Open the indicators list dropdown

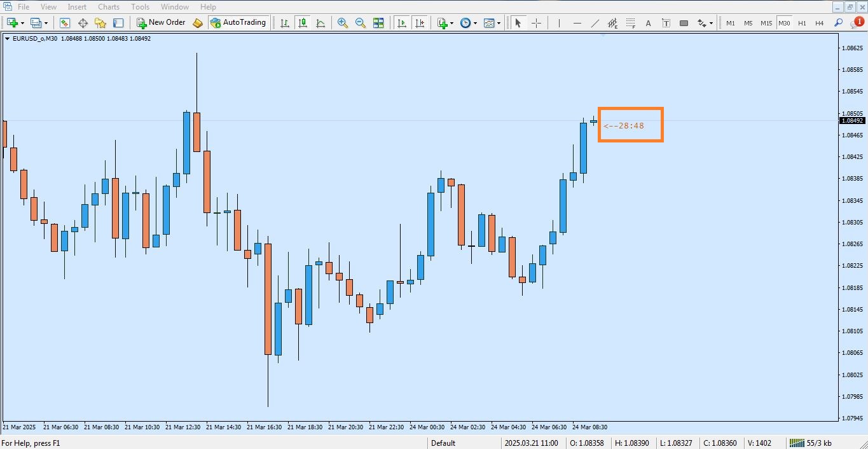(451, 23)
